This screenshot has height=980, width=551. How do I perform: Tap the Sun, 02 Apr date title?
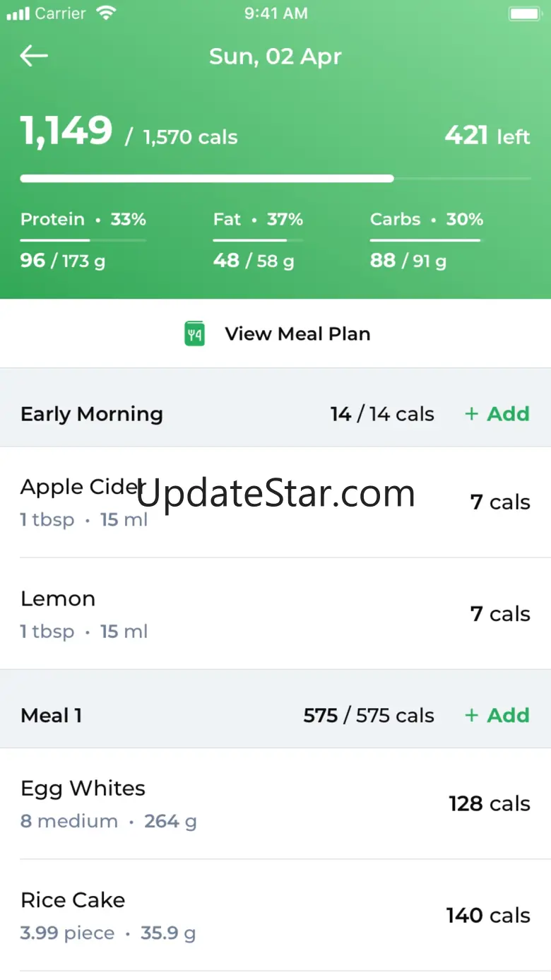click(275, 57)
